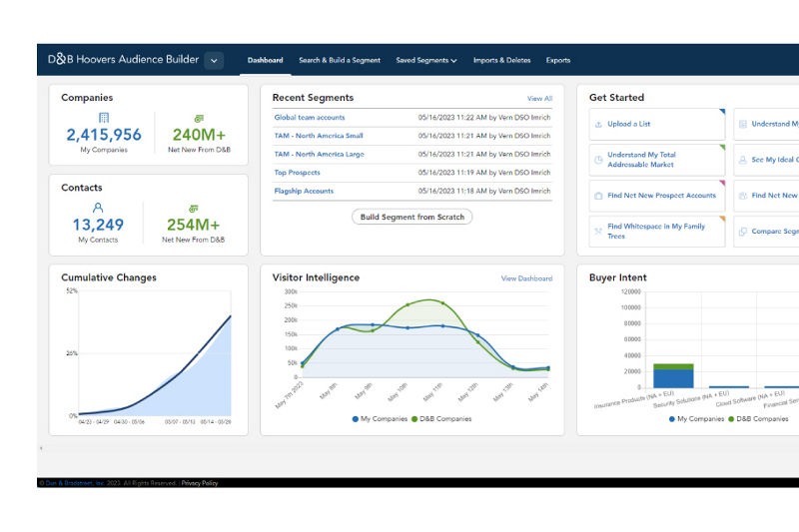Click the pie chart icon for Total Addressable Market
The image size is (799, 532).
click(x=597, y=160)
